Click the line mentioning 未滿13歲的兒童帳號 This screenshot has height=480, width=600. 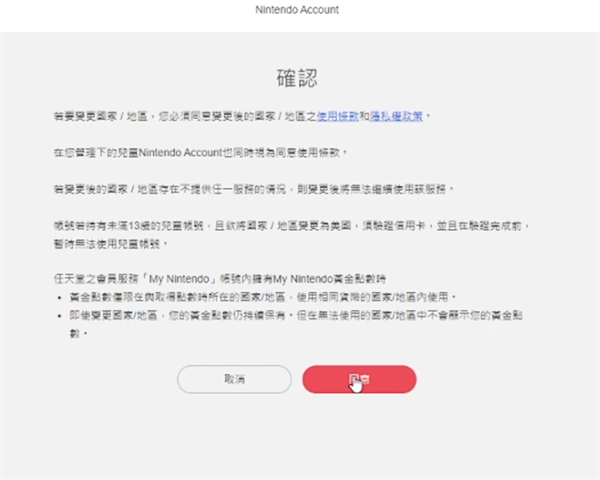(x=291, y=225)
